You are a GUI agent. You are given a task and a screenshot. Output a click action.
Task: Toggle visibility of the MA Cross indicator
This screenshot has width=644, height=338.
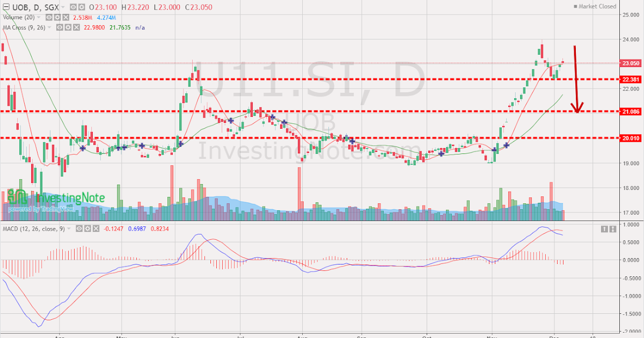[60, 27]
